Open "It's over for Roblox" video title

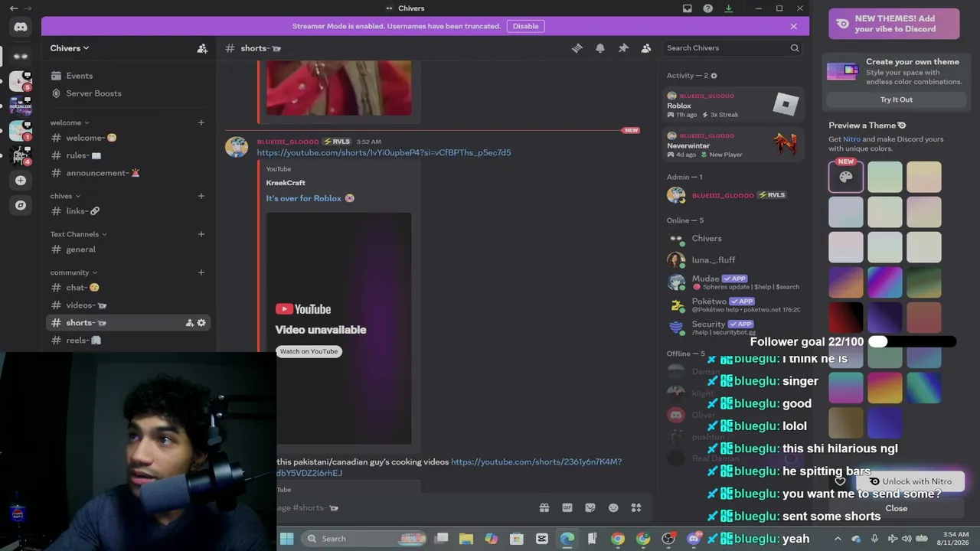pos(310,198)
